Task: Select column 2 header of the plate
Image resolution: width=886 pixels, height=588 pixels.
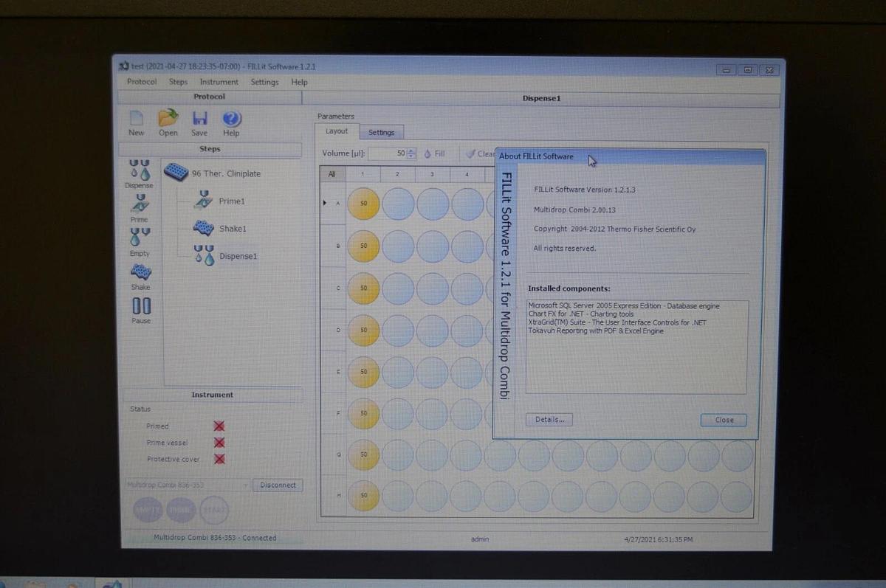Action: click(x=397, y=174)
